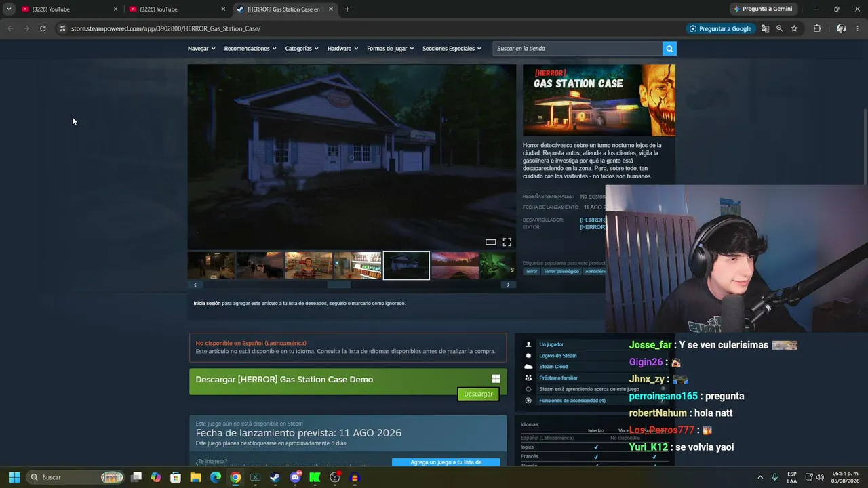The width and height of the screenshot is (868, 488).
Task: Click the thumbnail strip scrollbar handle
Action: tap(339, 285)
